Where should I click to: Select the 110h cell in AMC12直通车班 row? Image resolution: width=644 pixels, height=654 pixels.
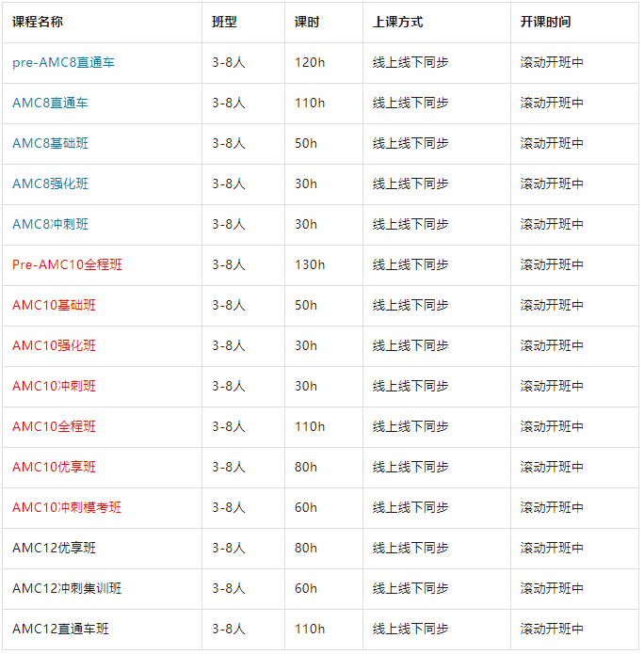click(324, 630)
